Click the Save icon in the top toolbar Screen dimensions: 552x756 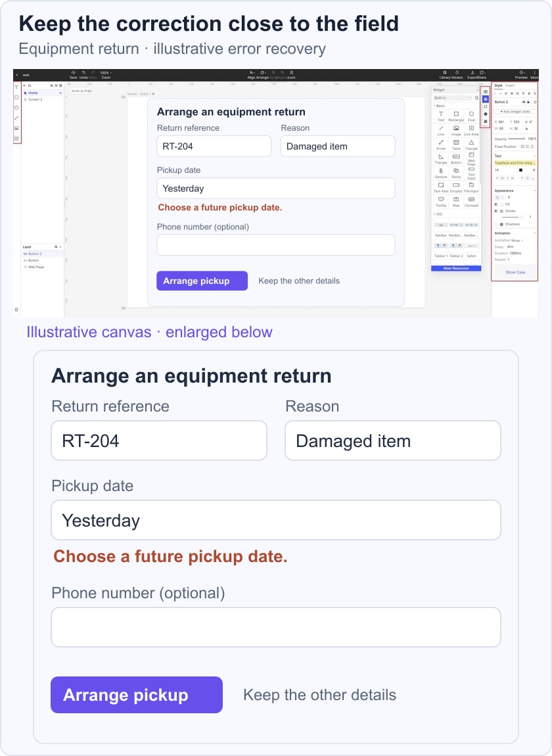coord(74,72)
